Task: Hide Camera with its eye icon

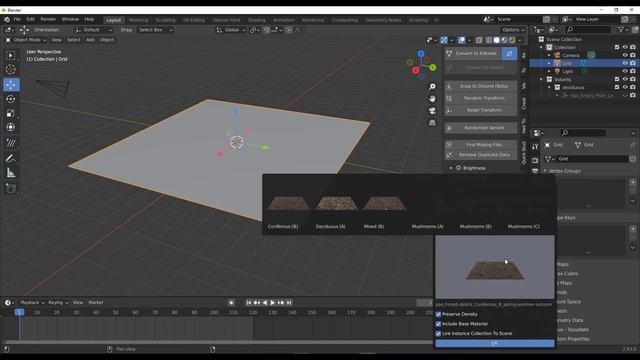Action: [x=625, y=55]
